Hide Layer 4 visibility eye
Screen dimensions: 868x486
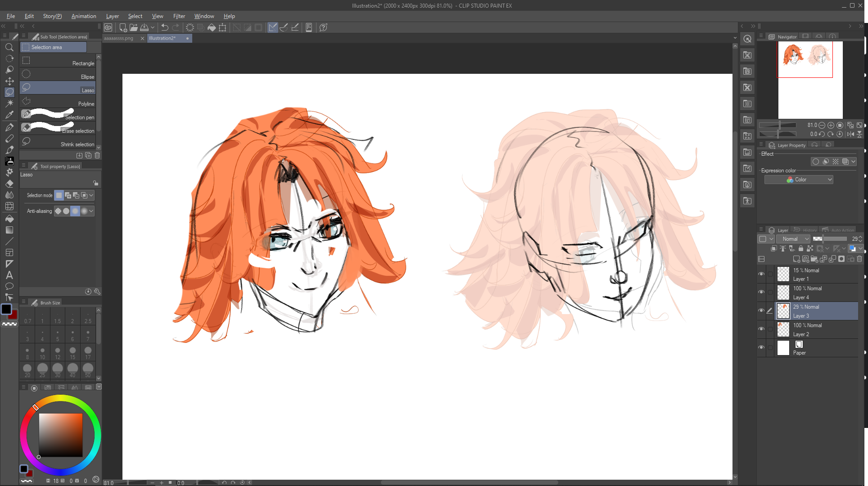pos(761,292)
